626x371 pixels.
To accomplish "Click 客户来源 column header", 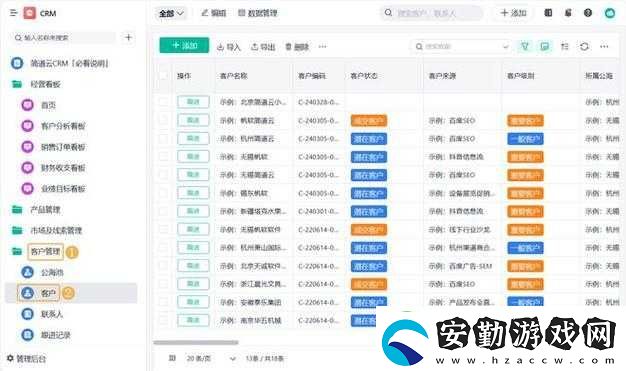I will tap(442, 75).
